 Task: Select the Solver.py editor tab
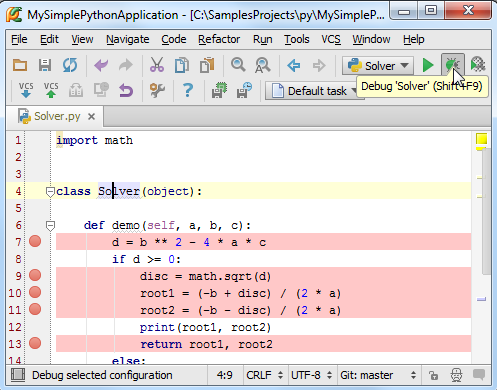[56, 116]
